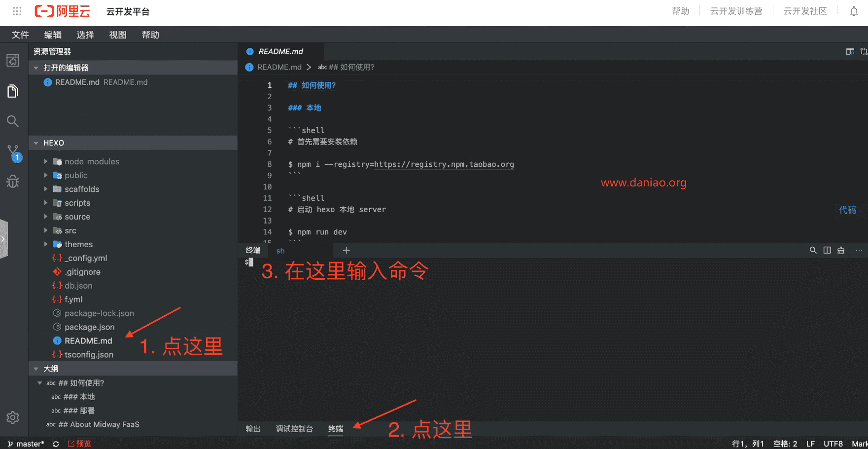
Task: Expand the collapsed left side handle
Action: [x=3, y=239]
